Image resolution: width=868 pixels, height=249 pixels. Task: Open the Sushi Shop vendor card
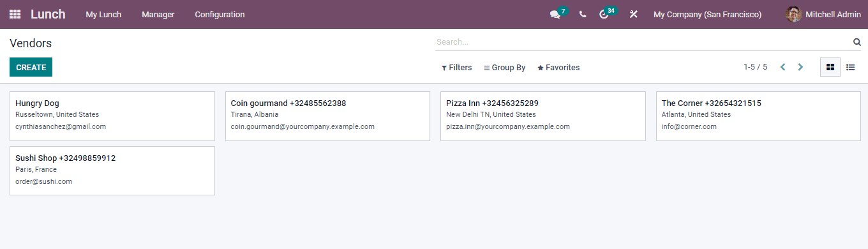112,170
